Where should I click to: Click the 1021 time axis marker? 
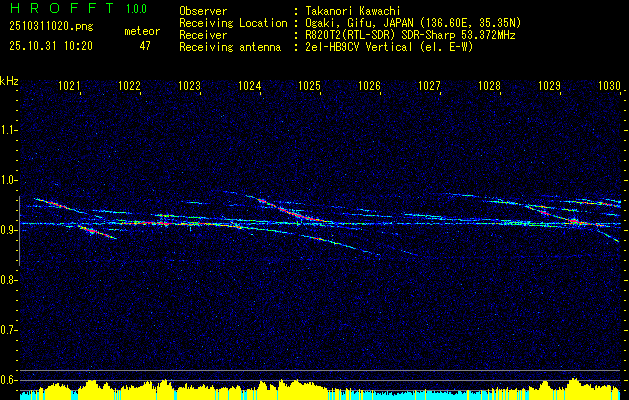coord(69,85)
